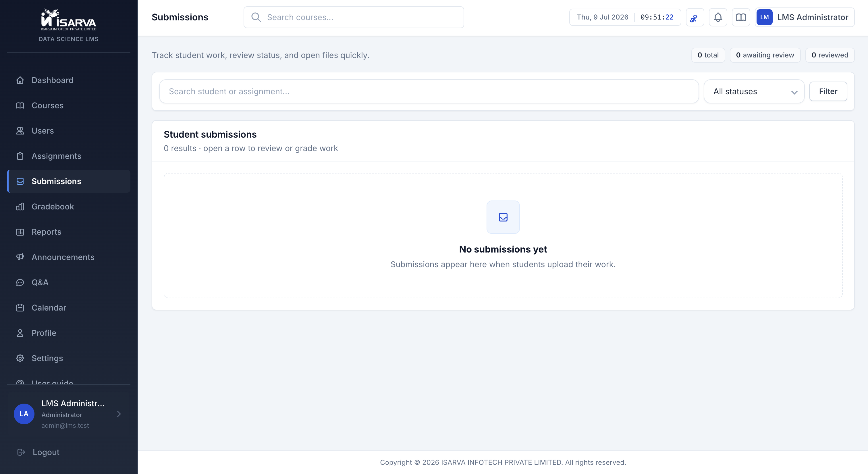Image resolution: width=868 pixels, height=474 pixels.
Task: Click the Settings gear icon
Action: coord(20,358)
